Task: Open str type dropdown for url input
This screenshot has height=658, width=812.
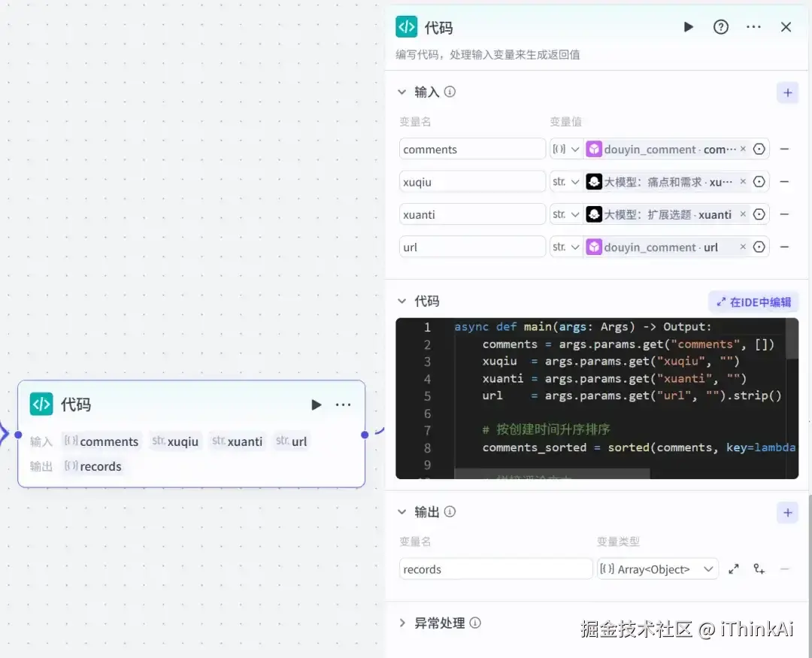Action: [566, 247]
